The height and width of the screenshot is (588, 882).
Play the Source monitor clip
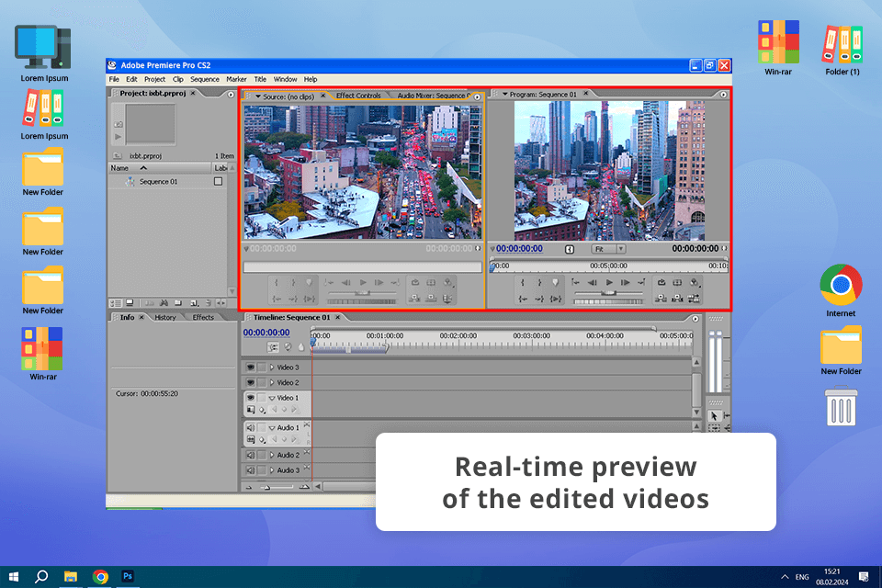(363, 282)
